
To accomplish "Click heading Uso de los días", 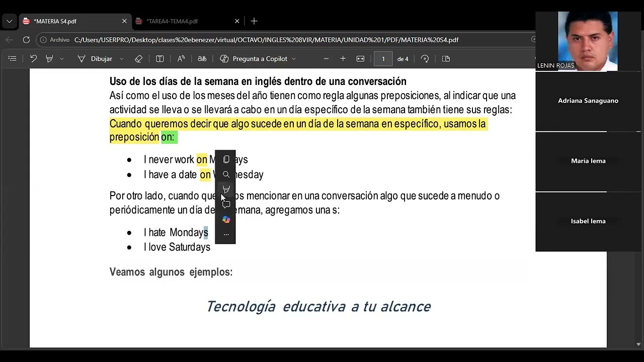I will [258, 81].
